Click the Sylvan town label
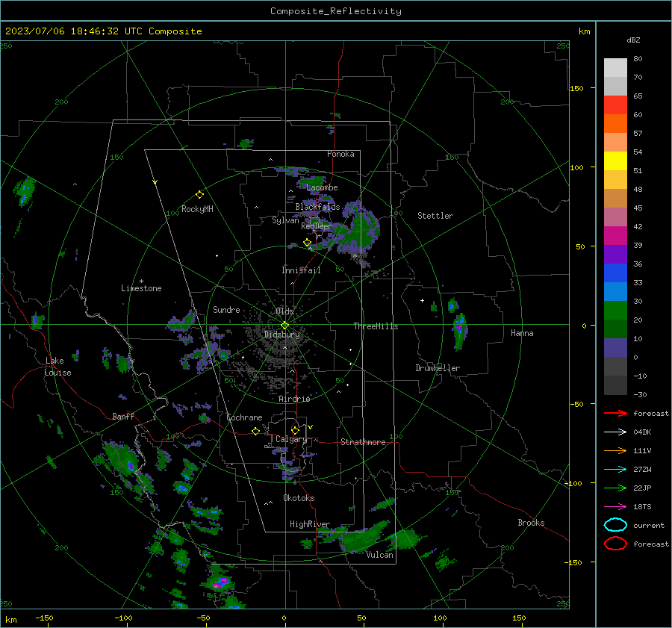Image resolution: width=672 pixels, height=628 pixels. (x=285, y=220)
